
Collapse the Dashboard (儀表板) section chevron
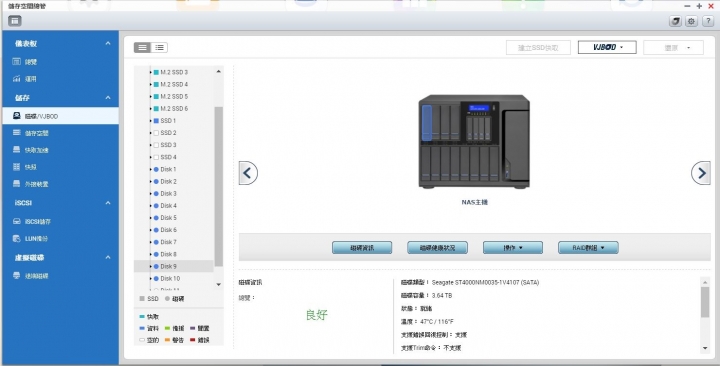108,43
